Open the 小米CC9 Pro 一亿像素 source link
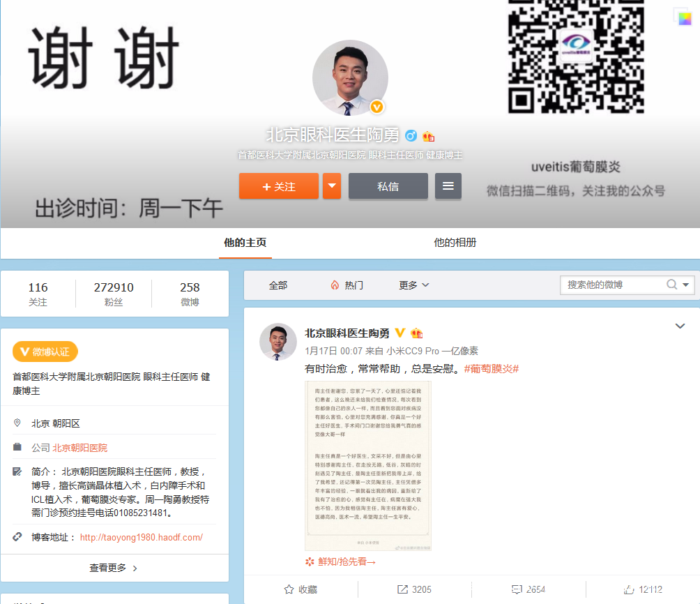 pyautogui.click(x=432, y=351)
